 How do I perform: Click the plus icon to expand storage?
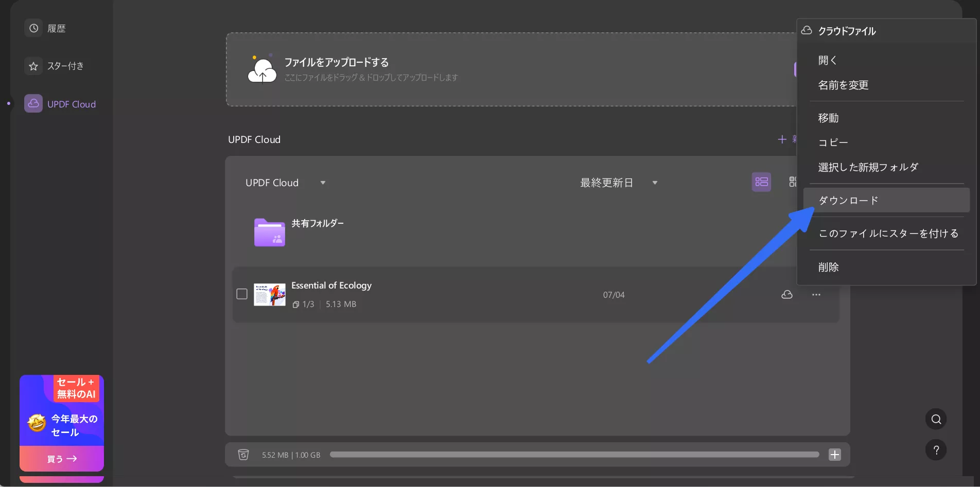click(x=835, y=455)
